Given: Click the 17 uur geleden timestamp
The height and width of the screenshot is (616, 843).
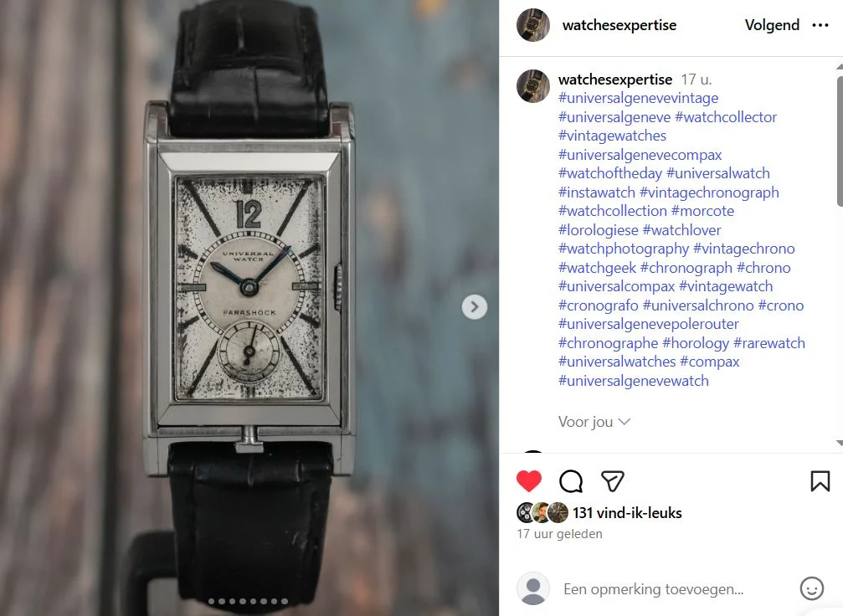Looking at the screenshot, I should (x=559, y=534).
